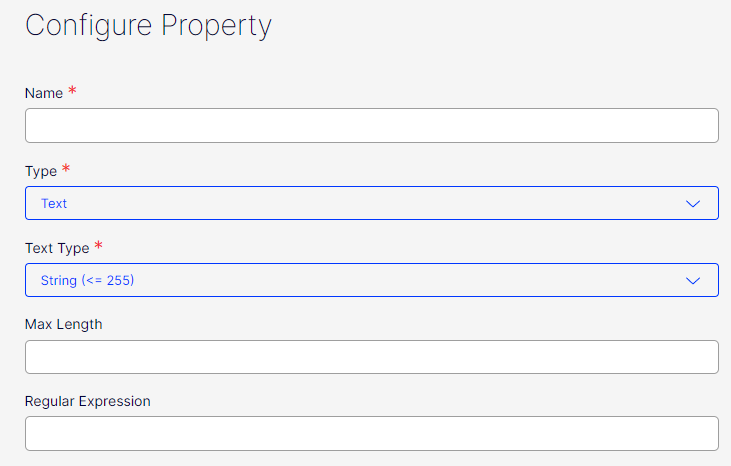The width and height of the screenshot is (731, 466).
Task: Click the 'Max Length' label
Action: 63,324
